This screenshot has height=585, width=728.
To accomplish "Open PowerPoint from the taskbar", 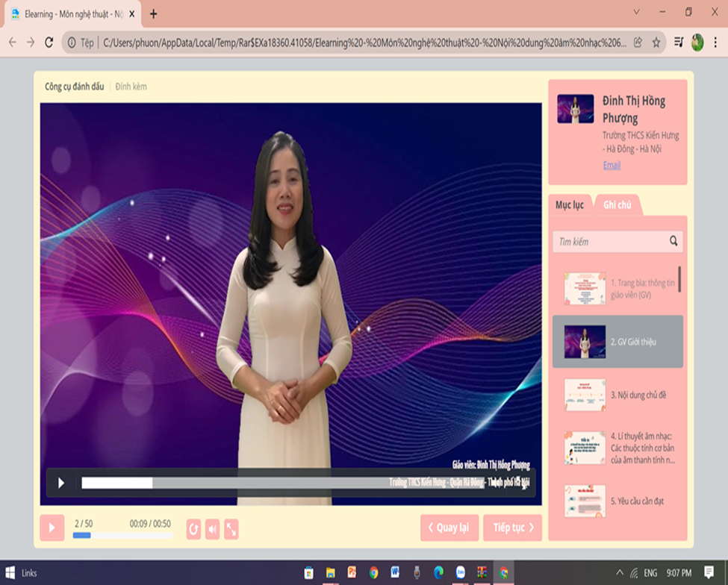I will pos(352,572).
